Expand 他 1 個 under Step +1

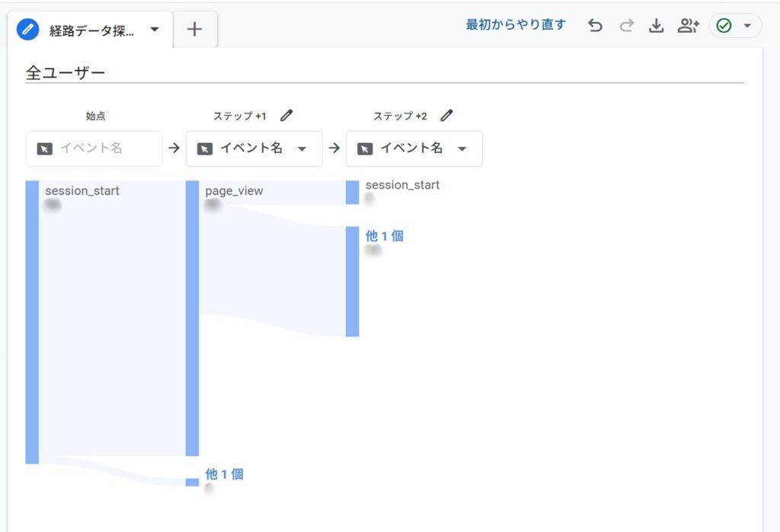pyautogui.click(x=224, y=474)
